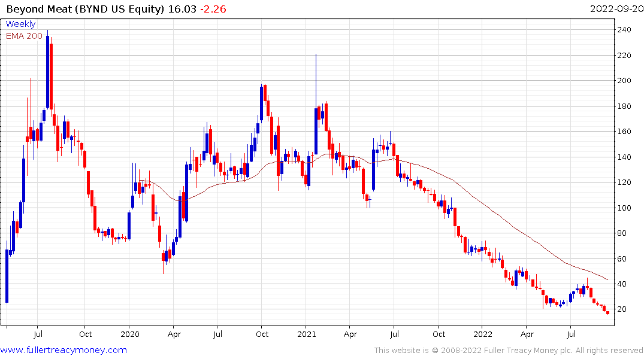Select the 'Weekly' interval label
This screenshot has width=644, height=359.
[20, 24]
